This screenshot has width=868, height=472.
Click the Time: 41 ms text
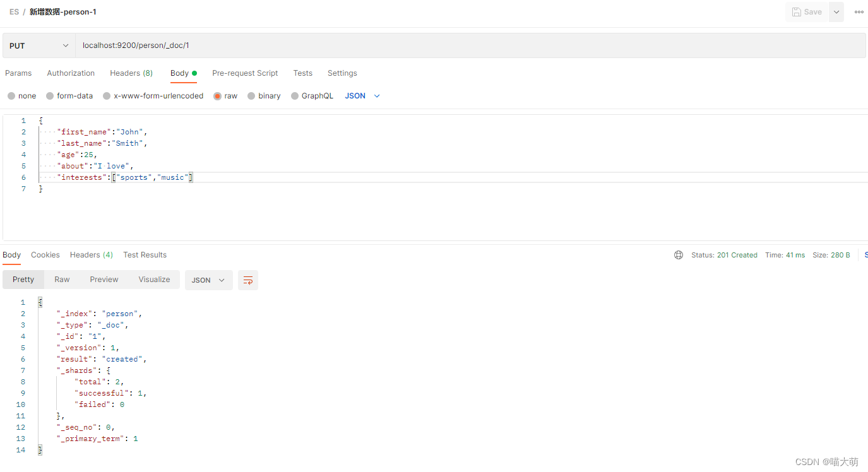pyautogui.click(x=785, y=255)
